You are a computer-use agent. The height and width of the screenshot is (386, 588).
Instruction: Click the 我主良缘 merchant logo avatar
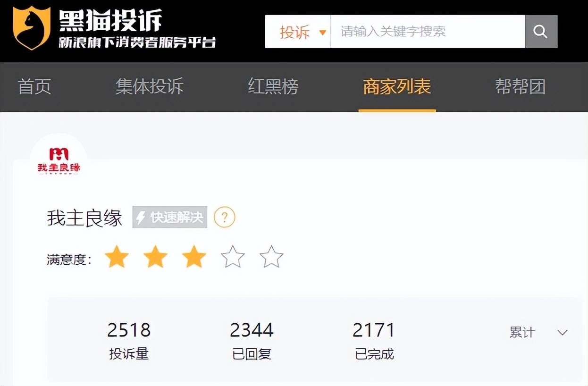pos(59,161)
